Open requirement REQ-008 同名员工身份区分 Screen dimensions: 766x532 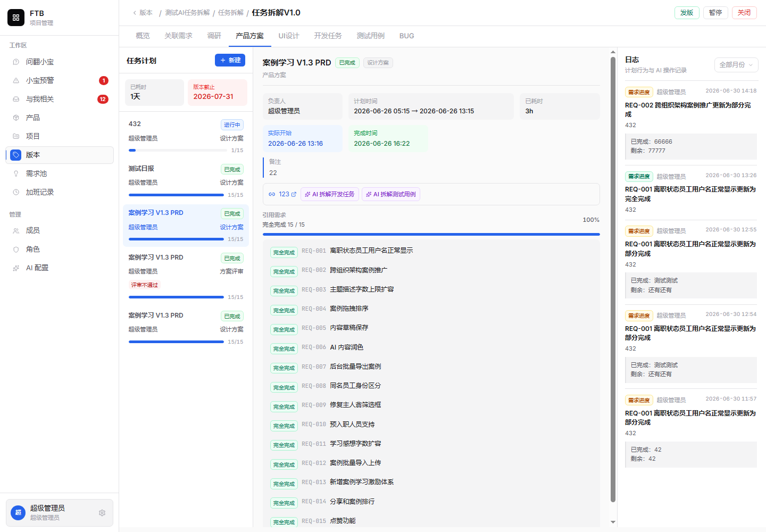pyautogui.click(x=431, y=386)
